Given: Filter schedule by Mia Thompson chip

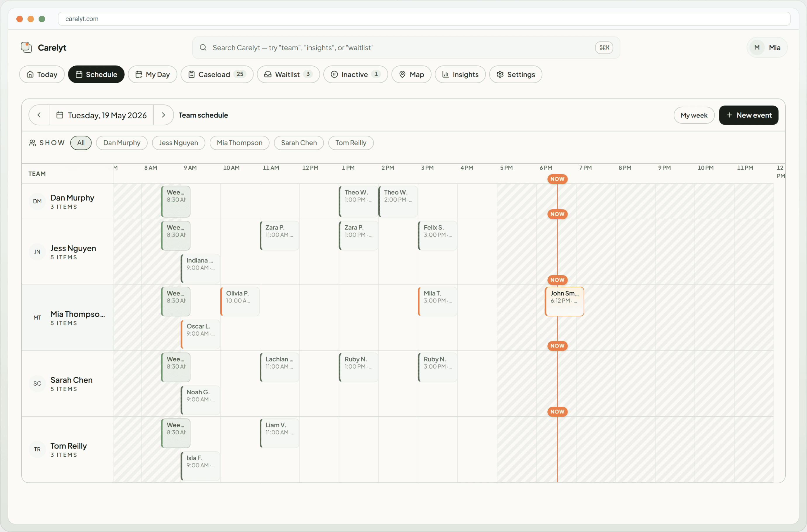Looking at the screenshot, I should [x=239, y=143].
